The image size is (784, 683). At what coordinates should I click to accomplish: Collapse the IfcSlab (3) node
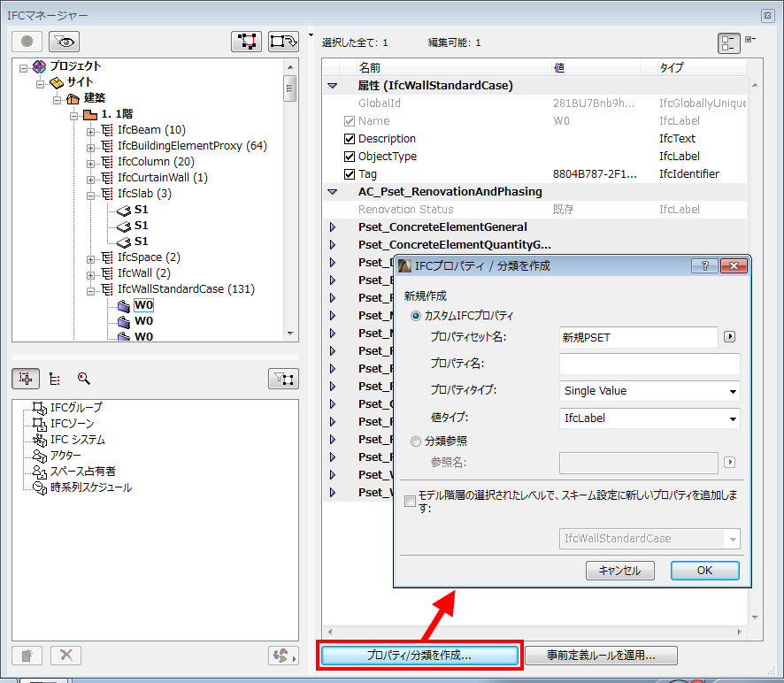[90, 196]
